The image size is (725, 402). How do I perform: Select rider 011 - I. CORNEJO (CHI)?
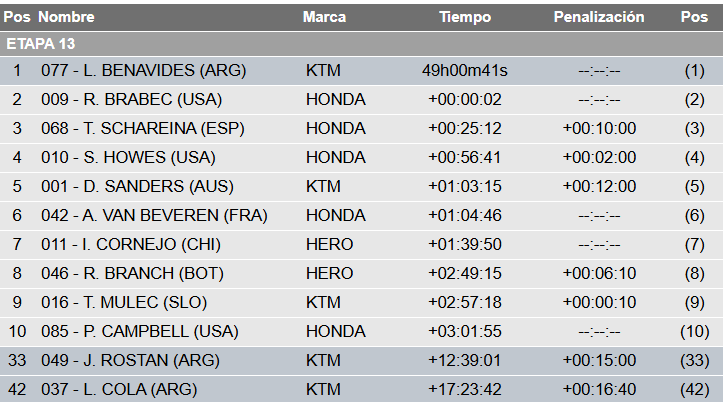pos(131,245)
